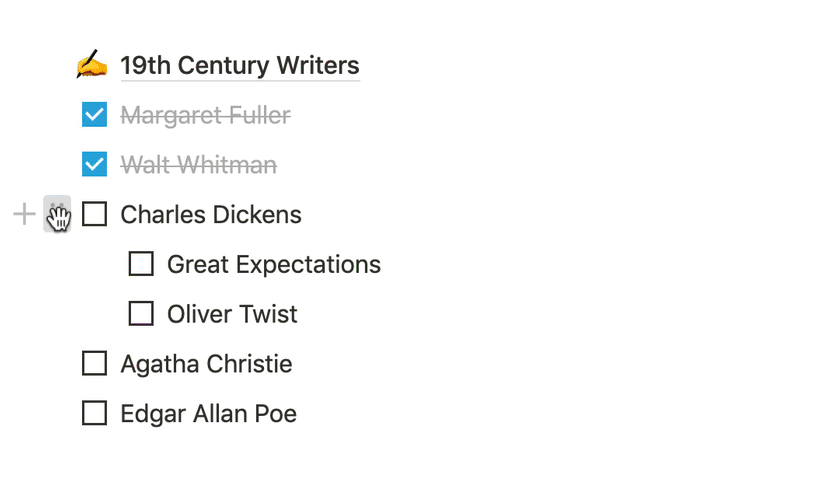Check the Charles Dickens checkbox
Screen dimensions: 840x480
click(x=94, y=214)
